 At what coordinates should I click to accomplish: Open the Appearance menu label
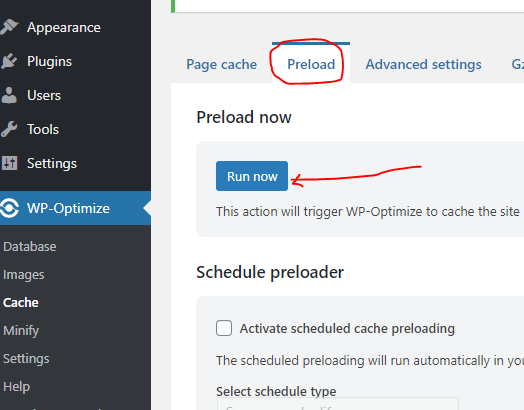click(x=64, y=27)
